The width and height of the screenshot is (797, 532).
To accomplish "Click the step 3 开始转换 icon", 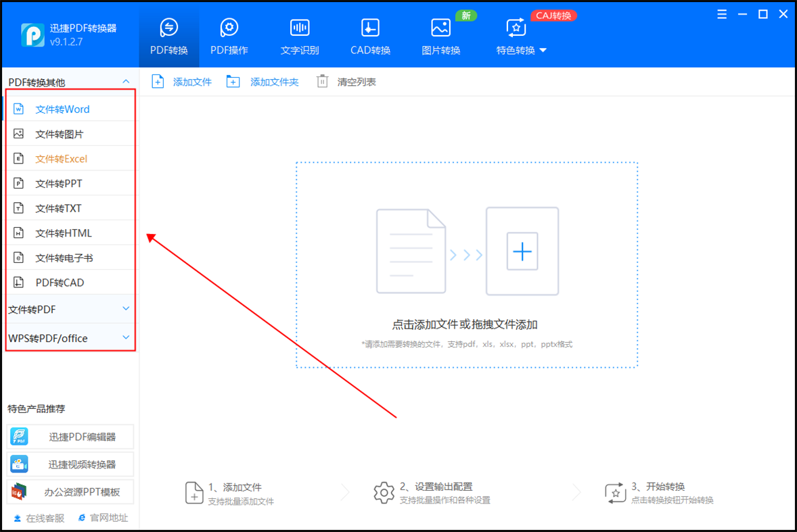I will click(x=615, y=493).
